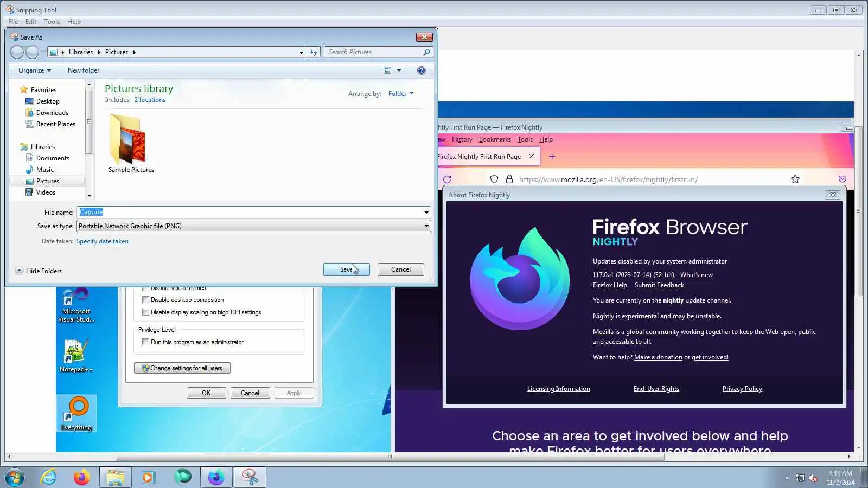Toggle Disable desktop composition checkbox
Viewport: 868px width, 488px height.
coord(145,300)
